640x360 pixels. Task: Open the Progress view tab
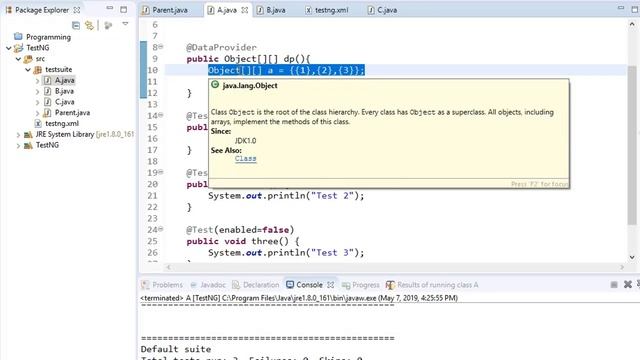click(x=361, y=285)
